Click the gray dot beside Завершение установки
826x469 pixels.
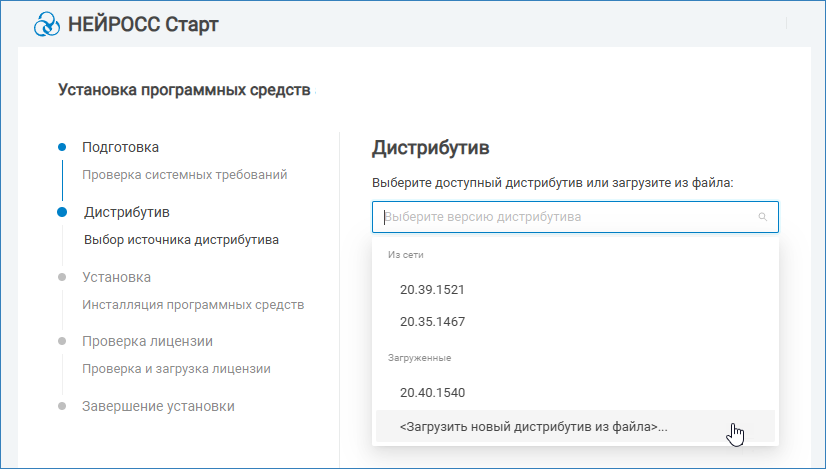pos(62,406)
